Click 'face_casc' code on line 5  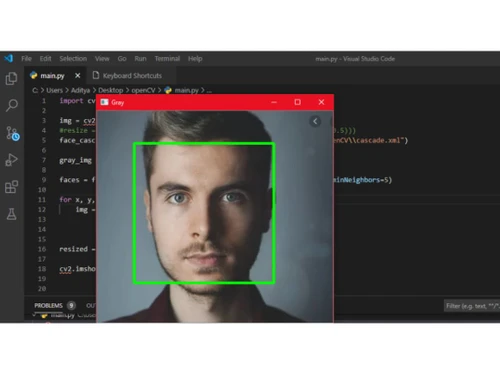click(77, 140)
